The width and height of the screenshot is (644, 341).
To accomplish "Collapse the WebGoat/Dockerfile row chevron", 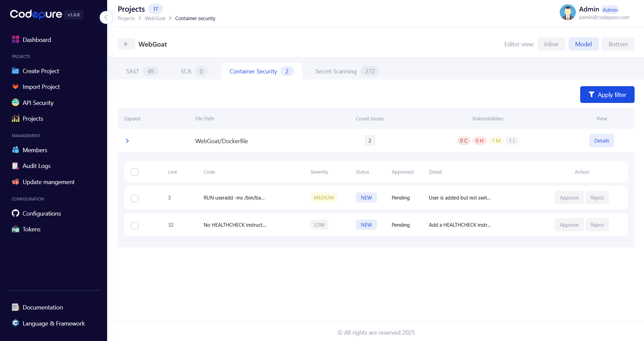I will pyautogui.click(x=127, y=140).
